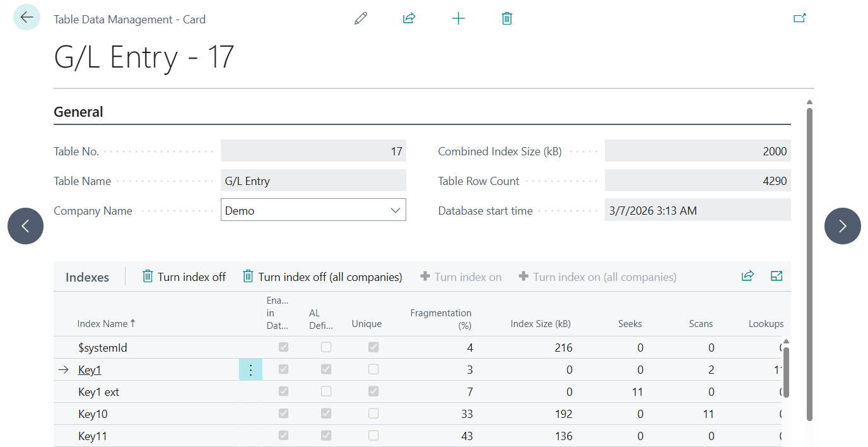Image resolution: width=868 pixels, height=447 pixels.
Task: Open the edit pencil icon
Action: click(x=360, y=18)
